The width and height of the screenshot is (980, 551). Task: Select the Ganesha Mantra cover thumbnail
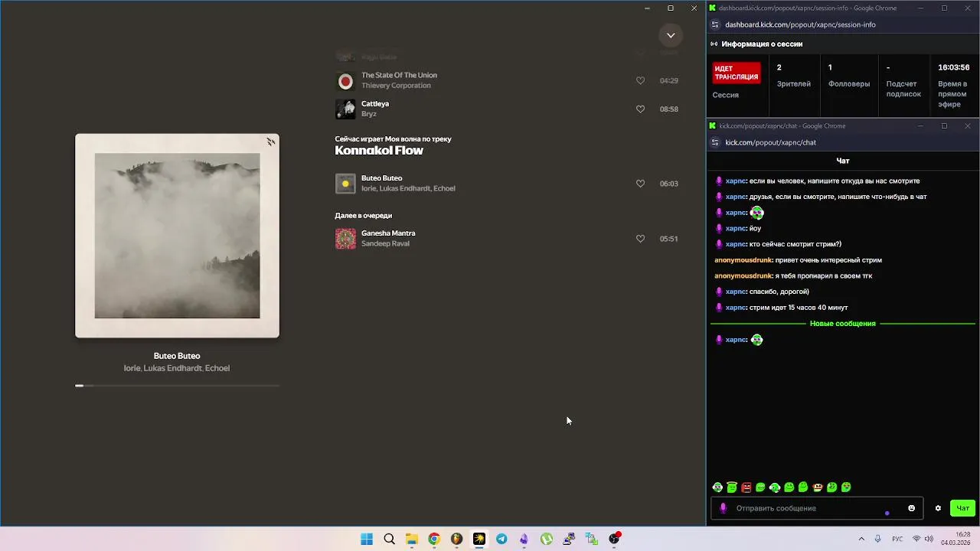[x=345, y=239]
